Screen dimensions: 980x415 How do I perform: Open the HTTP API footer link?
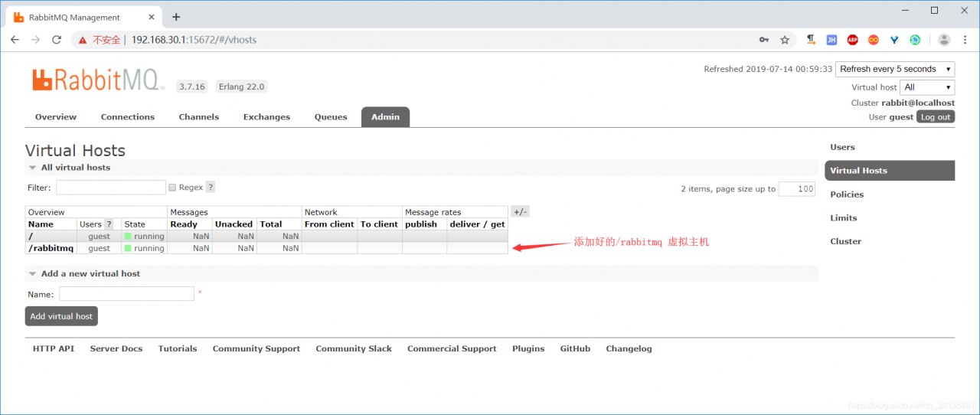tap(54, 348)
